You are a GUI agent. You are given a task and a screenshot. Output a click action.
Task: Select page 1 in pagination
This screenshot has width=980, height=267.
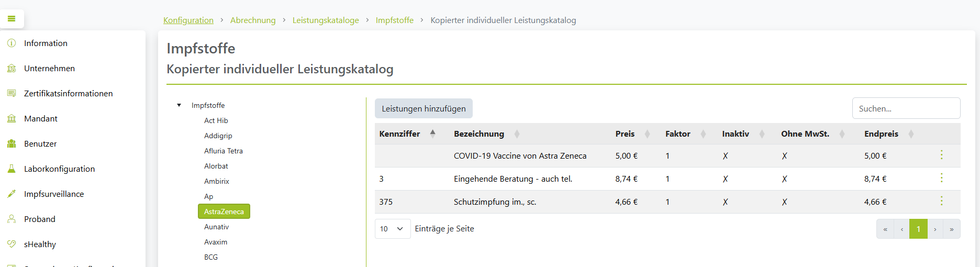(918, 229)
